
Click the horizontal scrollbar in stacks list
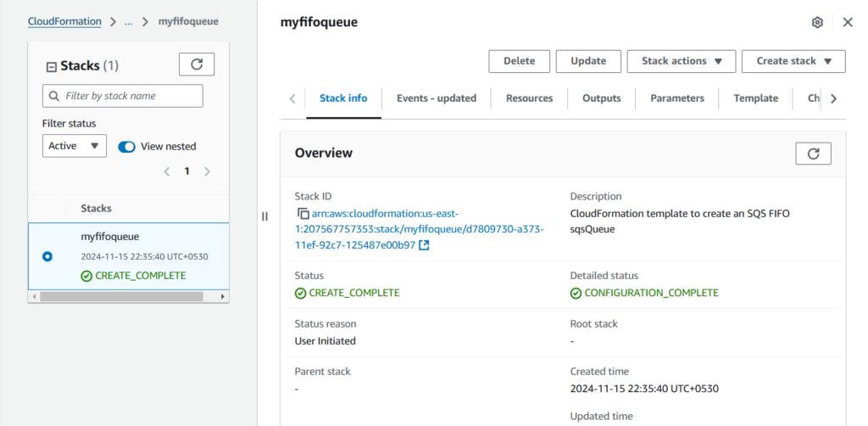coord(110,297)
